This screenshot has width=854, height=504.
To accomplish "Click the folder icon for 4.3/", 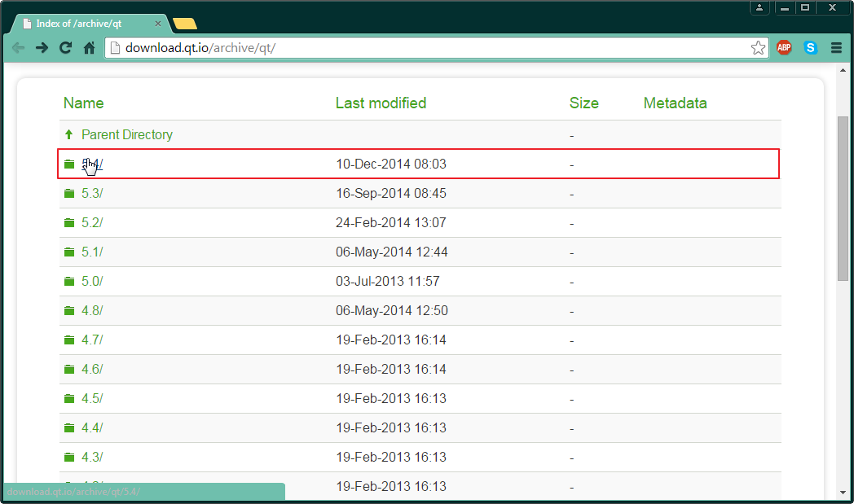I will 69,458.
